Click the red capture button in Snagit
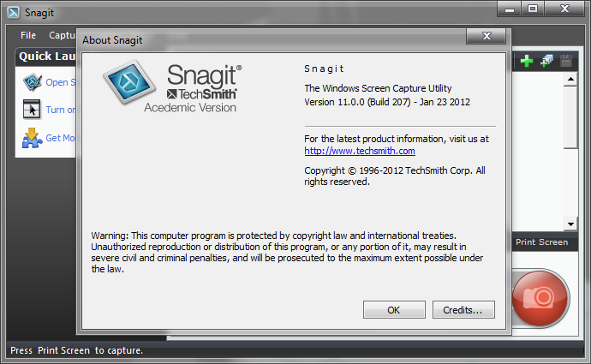The image size is (591, 364). point(540,298)
